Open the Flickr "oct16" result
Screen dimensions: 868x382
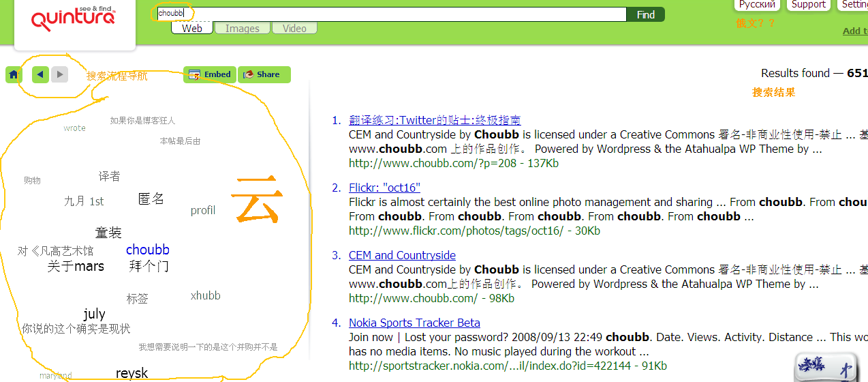point(384,188)
